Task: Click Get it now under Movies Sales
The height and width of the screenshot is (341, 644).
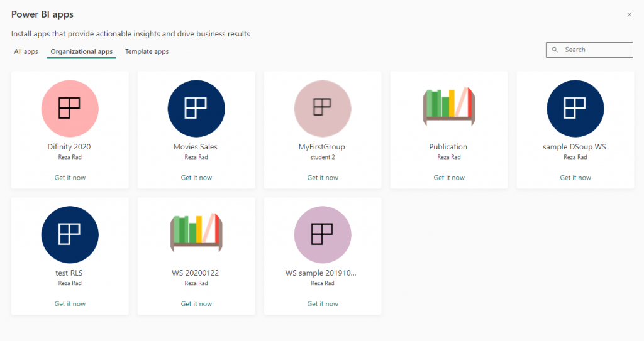Action: (x=196, y=178)
